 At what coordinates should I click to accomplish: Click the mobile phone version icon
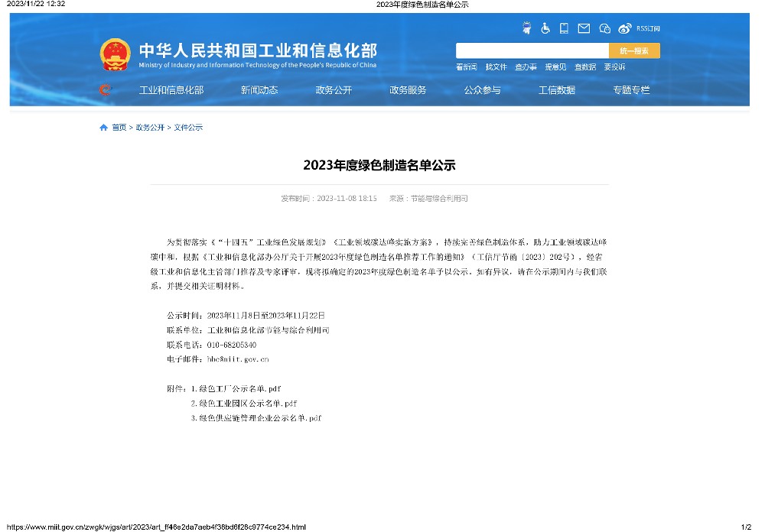click(564, 28)
